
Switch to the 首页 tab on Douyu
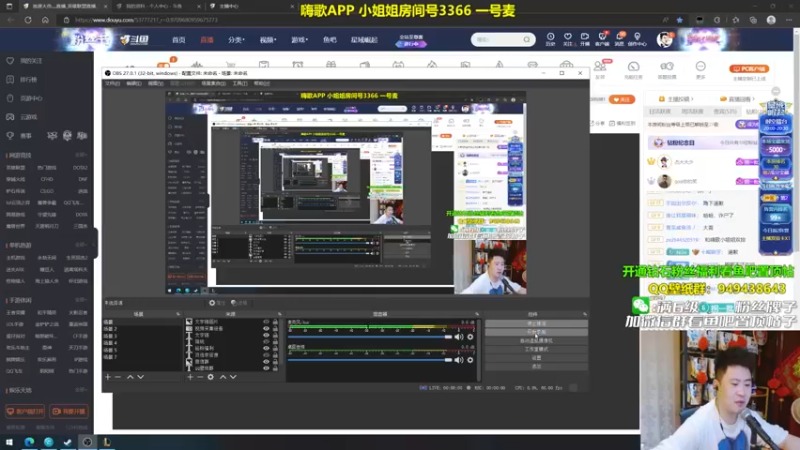179,39
